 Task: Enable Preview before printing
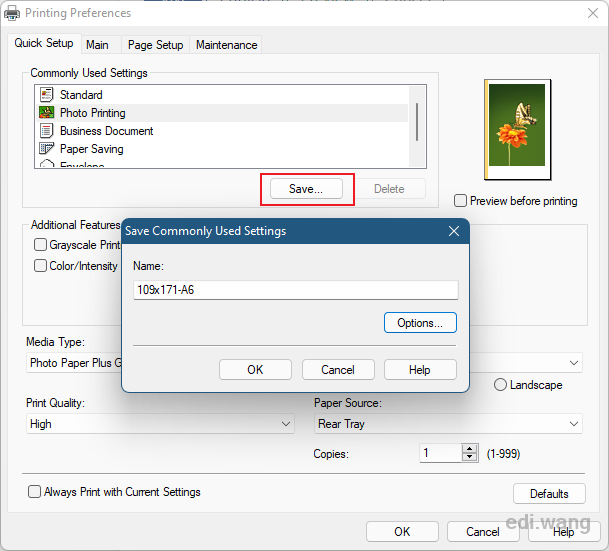pos(460,201)
